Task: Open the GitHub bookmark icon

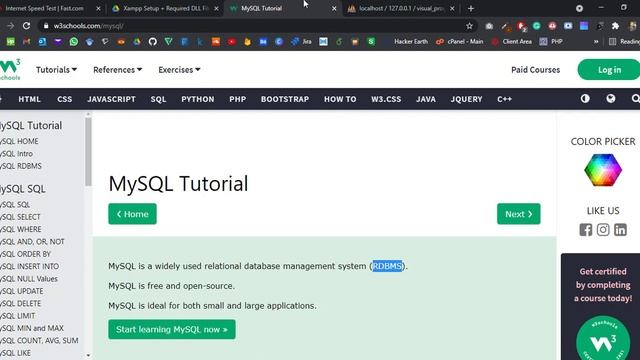Action: (152, 42)
